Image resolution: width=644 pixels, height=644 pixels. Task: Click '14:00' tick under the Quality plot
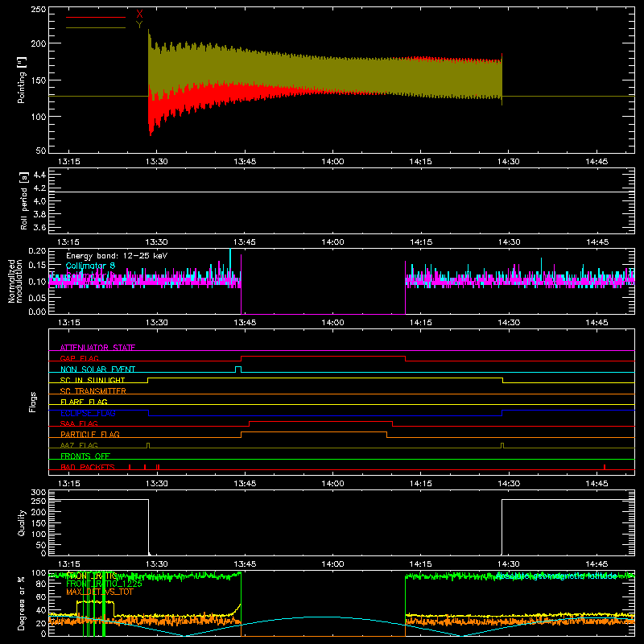click(332, 564)
